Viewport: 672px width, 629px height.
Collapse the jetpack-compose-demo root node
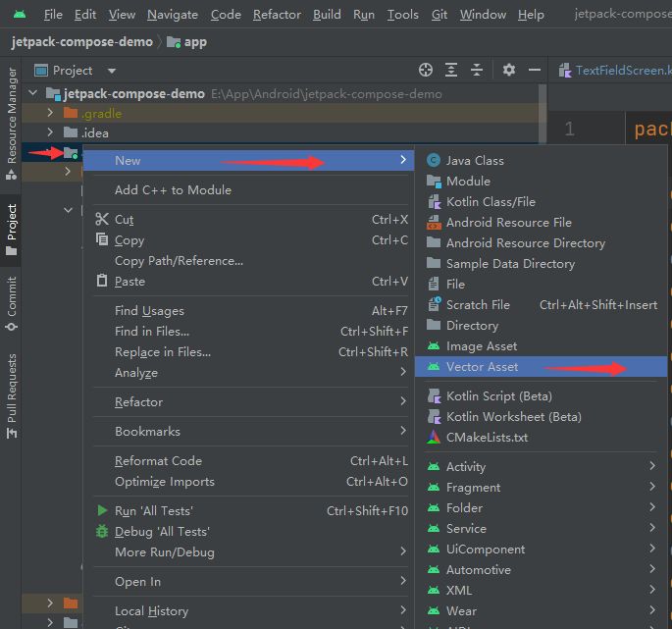coord(34,94)
